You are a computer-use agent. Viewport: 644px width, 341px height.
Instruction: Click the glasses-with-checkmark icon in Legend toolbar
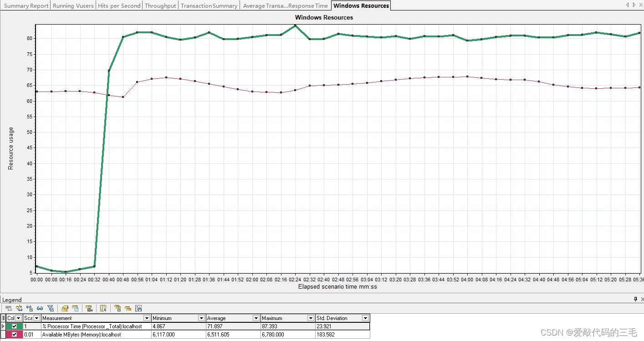tap(30, 308)
